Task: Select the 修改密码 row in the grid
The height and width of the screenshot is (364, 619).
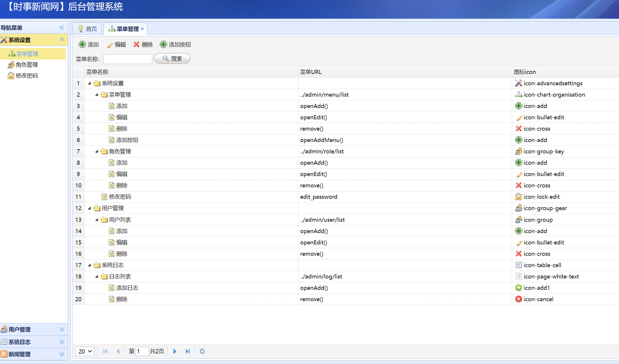Action: 120,197
